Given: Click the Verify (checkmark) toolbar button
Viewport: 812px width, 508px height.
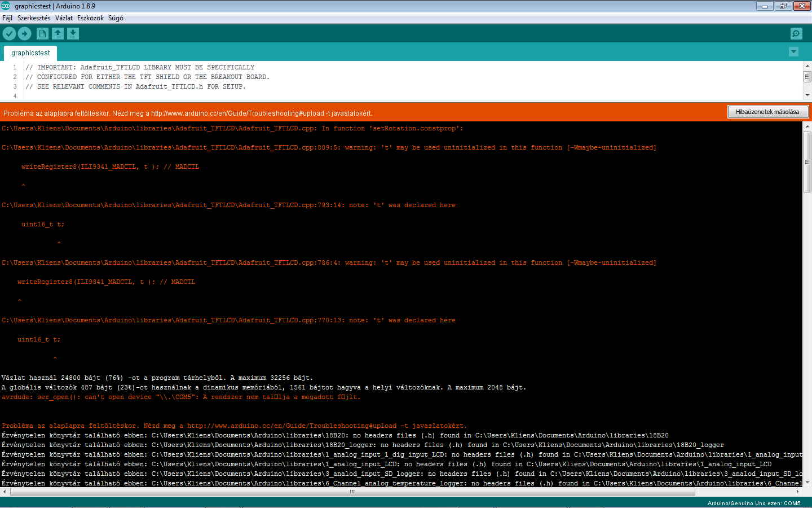Looking at the screenshot, I should click(9, 34).
